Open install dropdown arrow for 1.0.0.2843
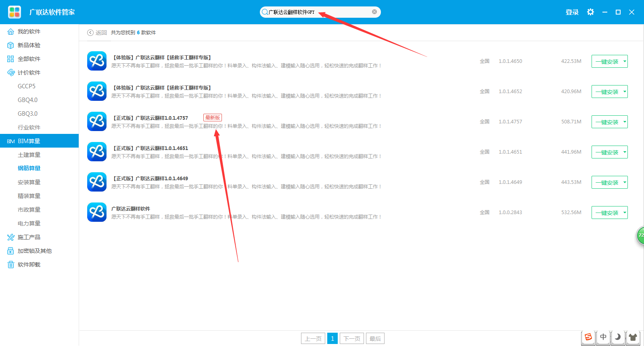The image size is (644, 346). [625, 213]
